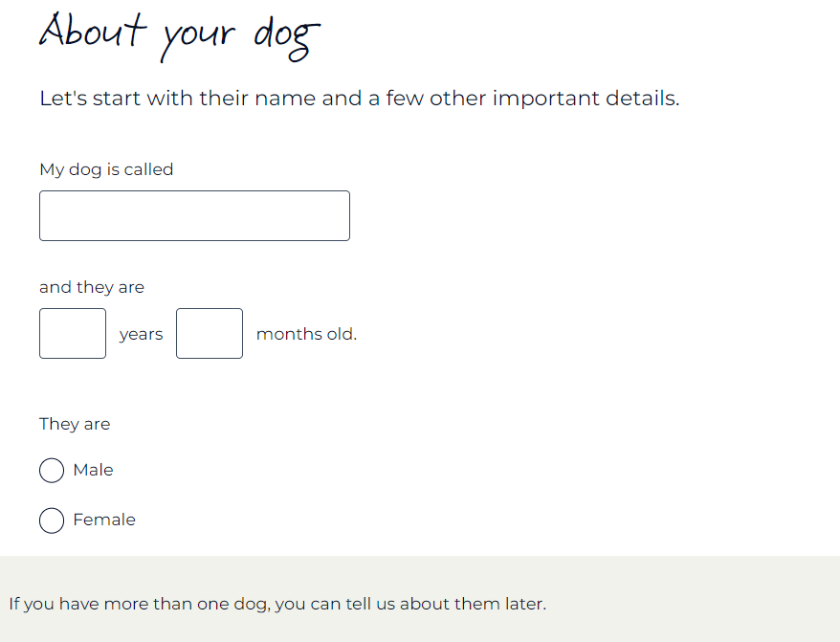Click the "My dog is called" label

[106, 170]
